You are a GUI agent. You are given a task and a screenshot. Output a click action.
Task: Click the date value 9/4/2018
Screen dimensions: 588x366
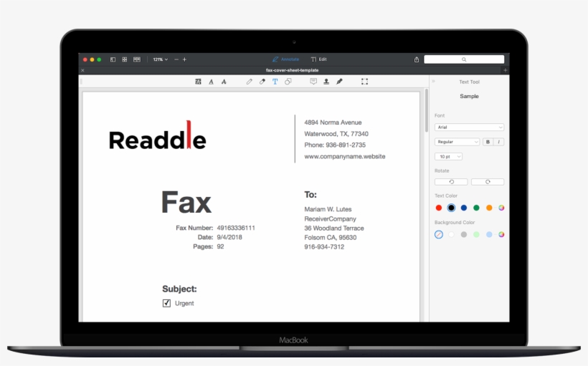point(229,237)
